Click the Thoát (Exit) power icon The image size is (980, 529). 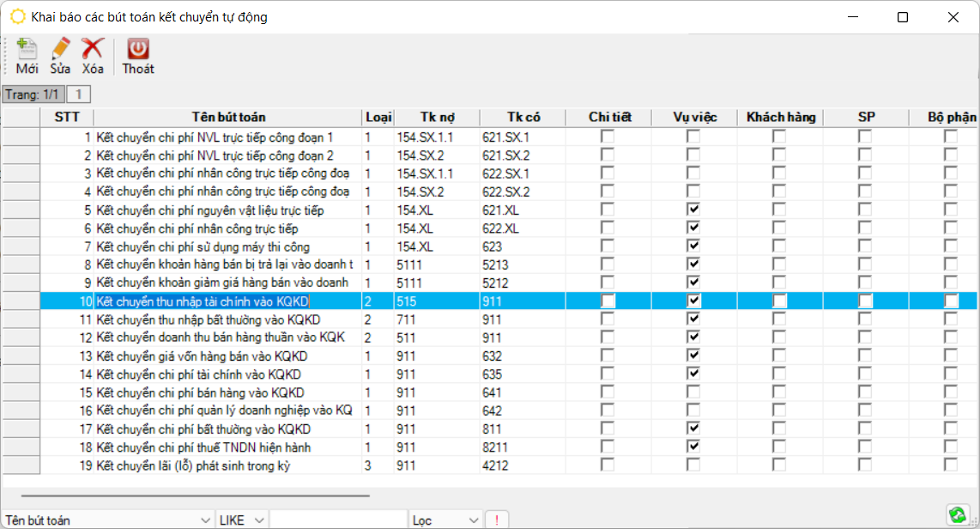click(x=138, y=50)
